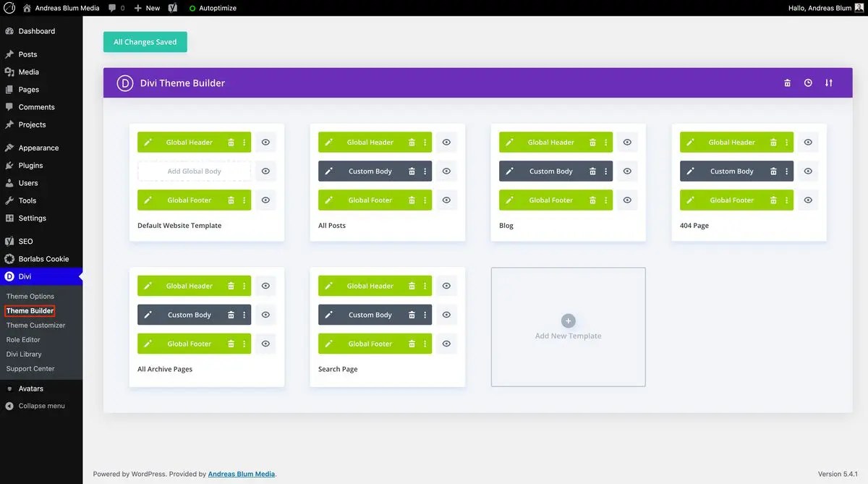Image resolution: width=868 pixels, height=484 pixels.
Task: Open Global Footer options in All Archive Pages
Action: (244, 344)
